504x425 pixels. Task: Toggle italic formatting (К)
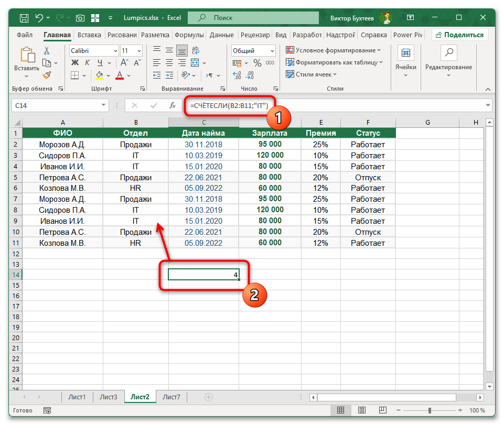point(88,63)
